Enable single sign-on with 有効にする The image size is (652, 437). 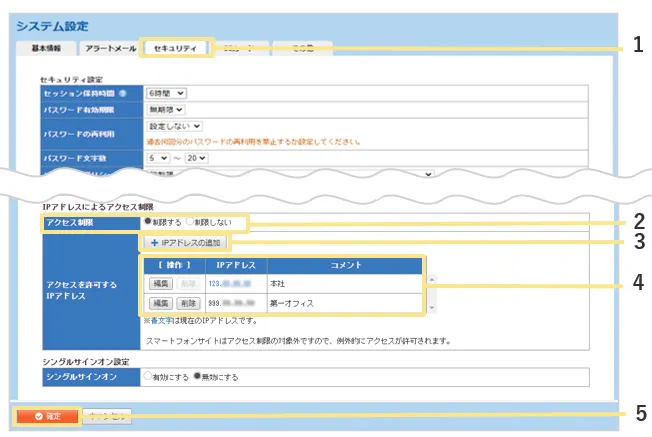(148, 377)
